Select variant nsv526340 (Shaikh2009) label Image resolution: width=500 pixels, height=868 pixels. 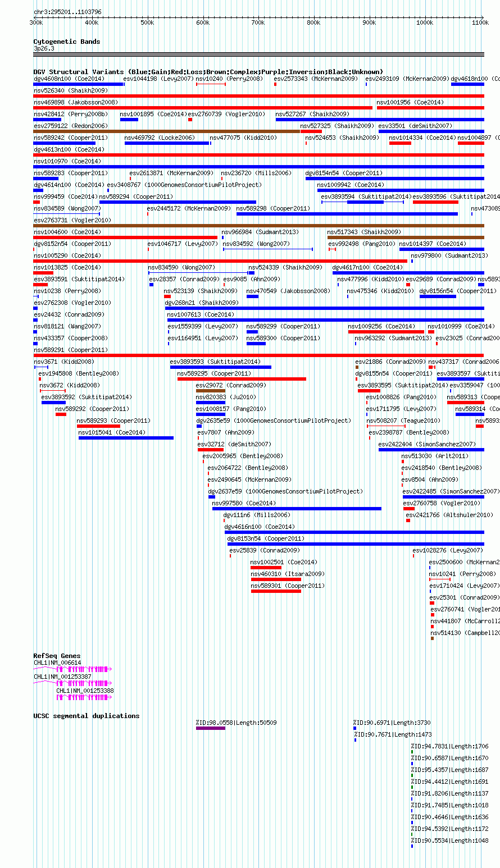click(x=70, y=90)
